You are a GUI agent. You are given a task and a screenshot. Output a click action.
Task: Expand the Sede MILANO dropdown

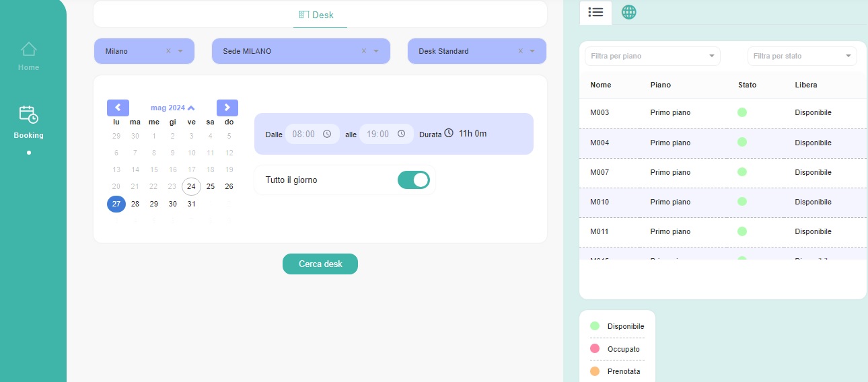click(377, 51)
